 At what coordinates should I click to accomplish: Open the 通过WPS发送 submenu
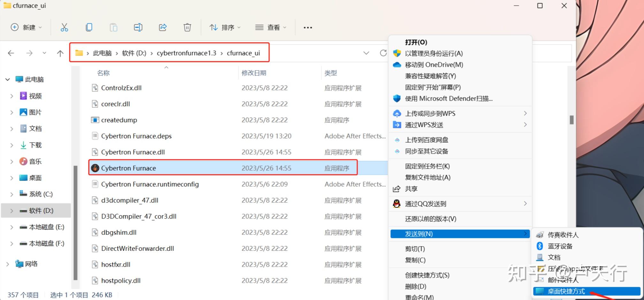(460, 125)
